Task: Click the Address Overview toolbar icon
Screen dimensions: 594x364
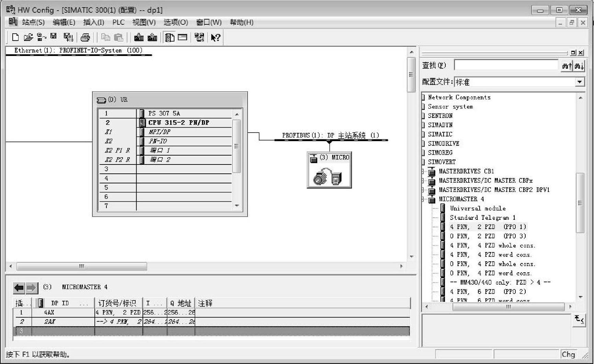Action: (182, 37)
